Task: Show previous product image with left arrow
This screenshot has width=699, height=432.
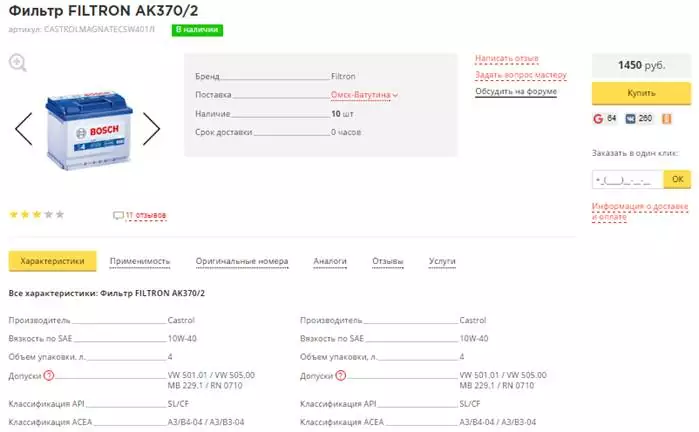Action: 24,129
